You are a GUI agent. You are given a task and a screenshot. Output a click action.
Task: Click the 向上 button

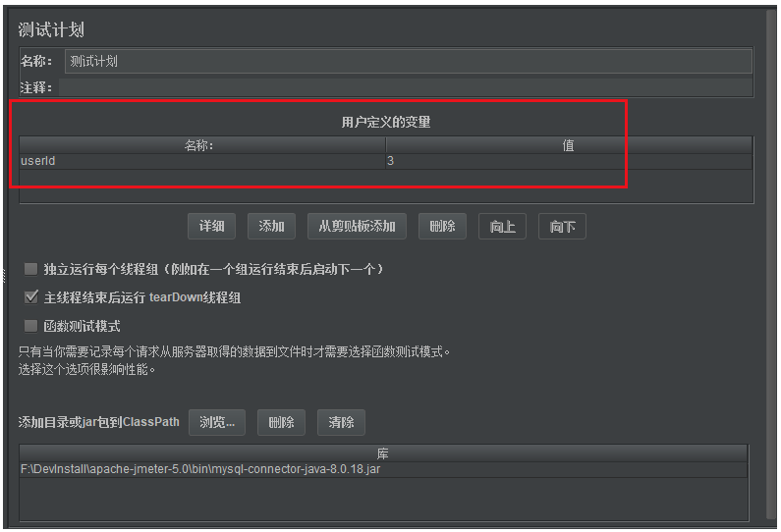pos(502,227)
